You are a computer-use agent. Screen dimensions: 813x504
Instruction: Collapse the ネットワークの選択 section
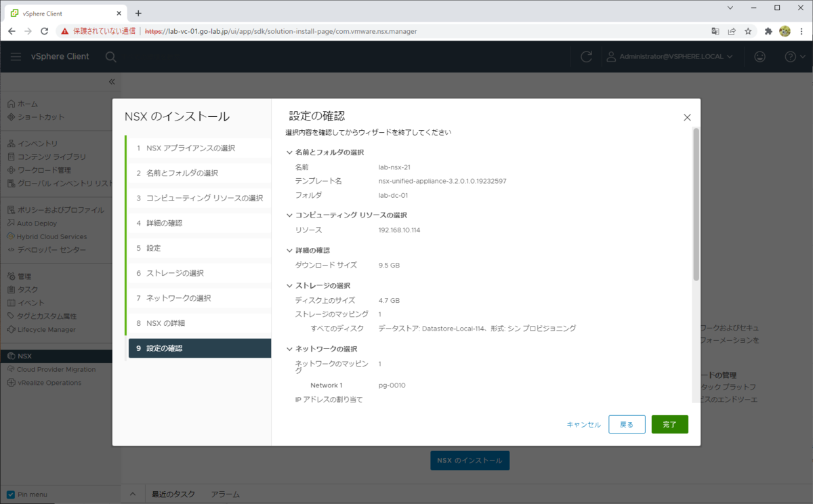[x=289, y=349]
